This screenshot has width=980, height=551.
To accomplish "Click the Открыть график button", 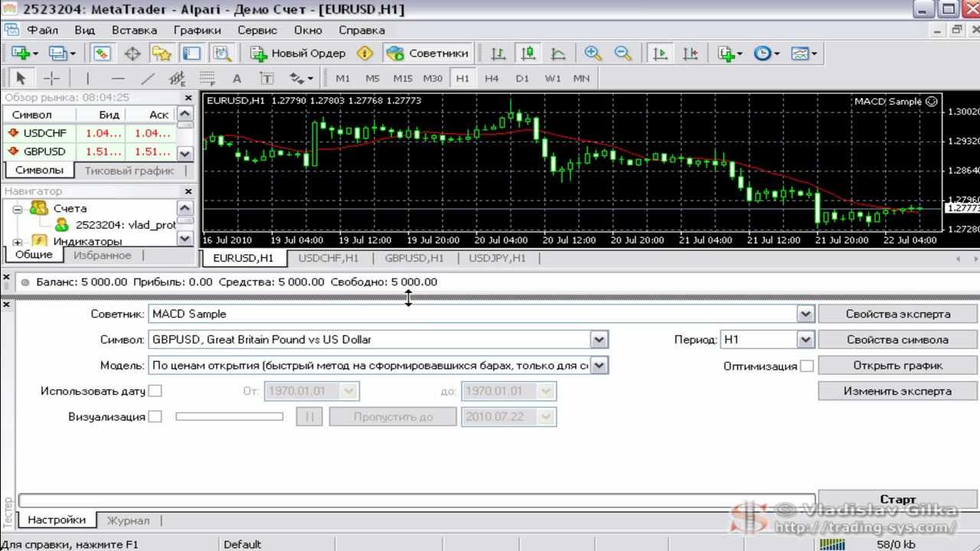I will click(x=897, y=366).
